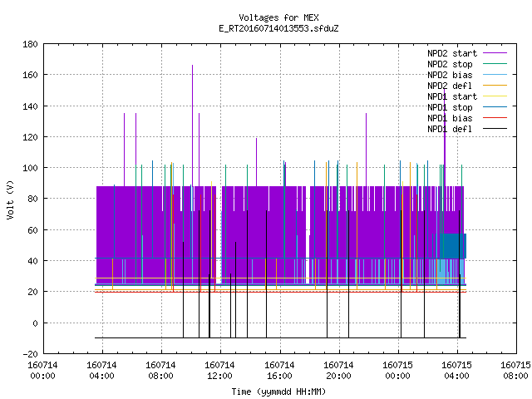Select the filename E_RT20160714013553.sfduZ
This screenshot has width=532, height=399.
click(x=278, y=28)
